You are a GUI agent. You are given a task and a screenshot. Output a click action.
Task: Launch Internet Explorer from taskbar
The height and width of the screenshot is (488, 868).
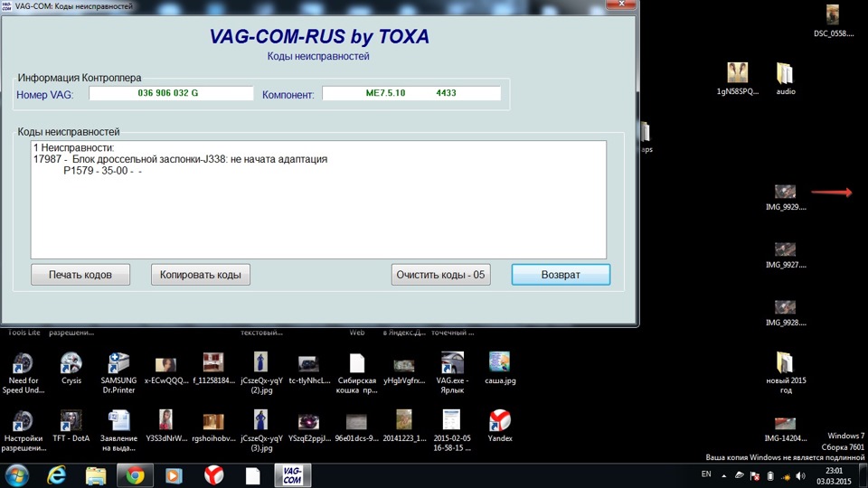pyautogui.click(x=56, y=476)
